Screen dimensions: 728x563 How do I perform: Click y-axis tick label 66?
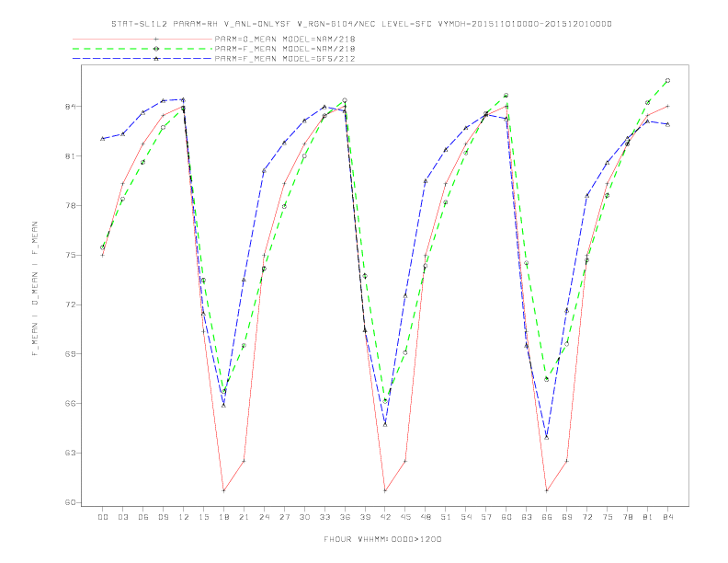[x=71, y=404]
